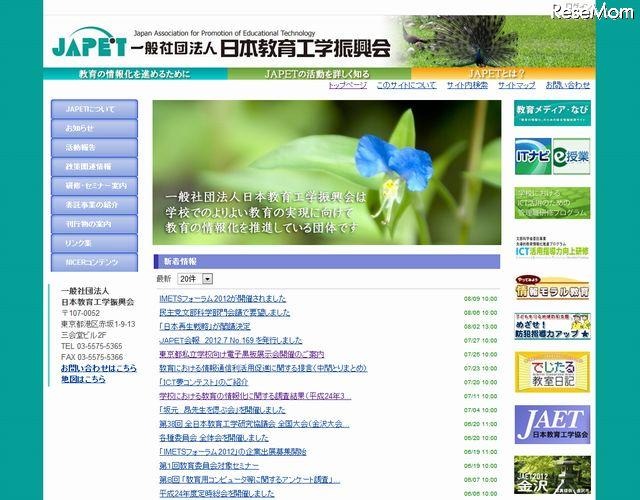The height and width of the screenshot is (500, 640).
Task: Click 地図はこちら link
Action: point(83,379)
